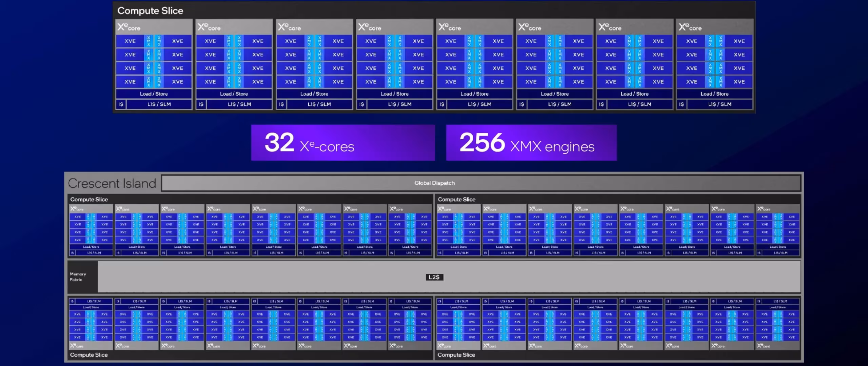
Task: Click Compute Slice label directly below Crescent Island title
Action: click(x=89, y=200)
